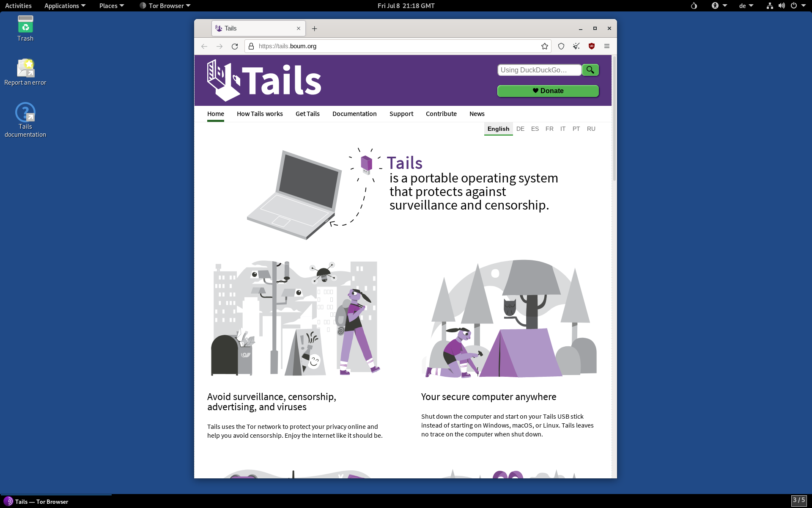This screenshot has height=508, width=812.
Task: Reload the Tails page
Action: click(235, 46)
